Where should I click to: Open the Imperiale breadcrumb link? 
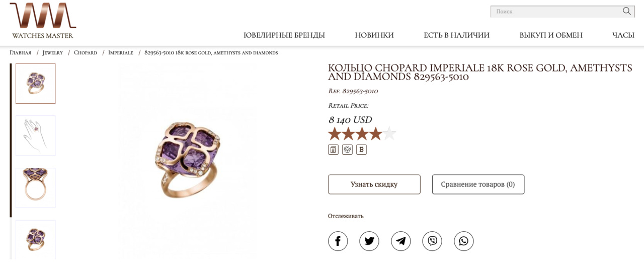(x=121, y=53)
